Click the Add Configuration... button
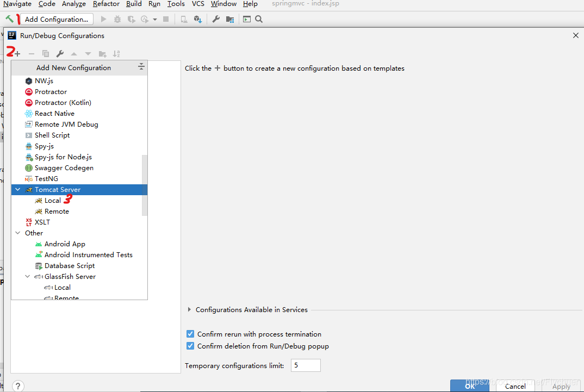The height and width of the screenshot is (392, 584). coord(57,20)
